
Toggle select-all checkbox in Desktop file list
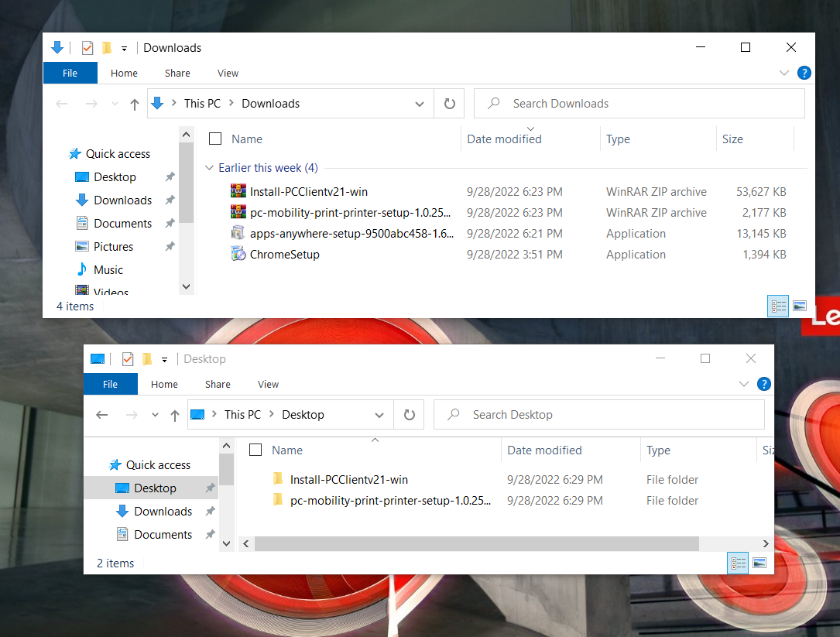[255, 450]
